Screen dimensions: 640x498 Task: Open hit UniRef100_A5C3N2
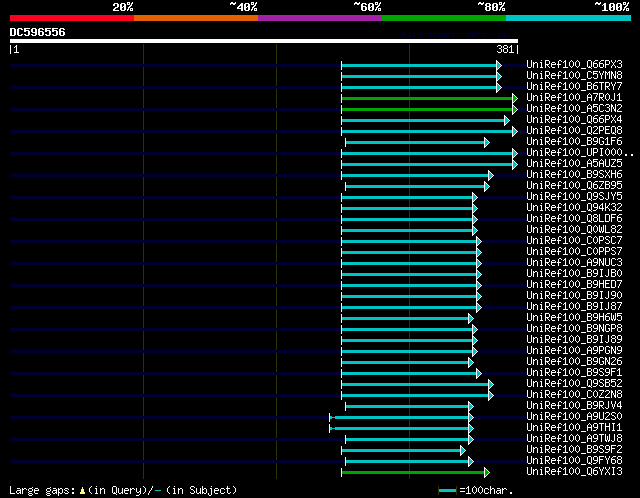pos(574,108)
